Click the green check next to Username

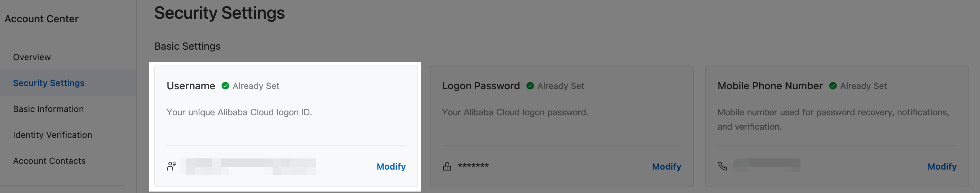click(x=225, y=86)
